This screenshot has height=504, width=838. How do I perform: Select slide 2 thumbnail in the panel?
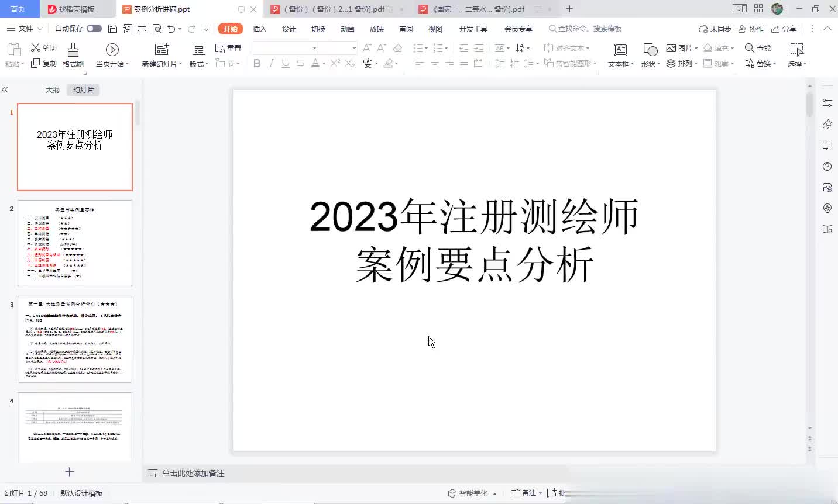[75, 243]
